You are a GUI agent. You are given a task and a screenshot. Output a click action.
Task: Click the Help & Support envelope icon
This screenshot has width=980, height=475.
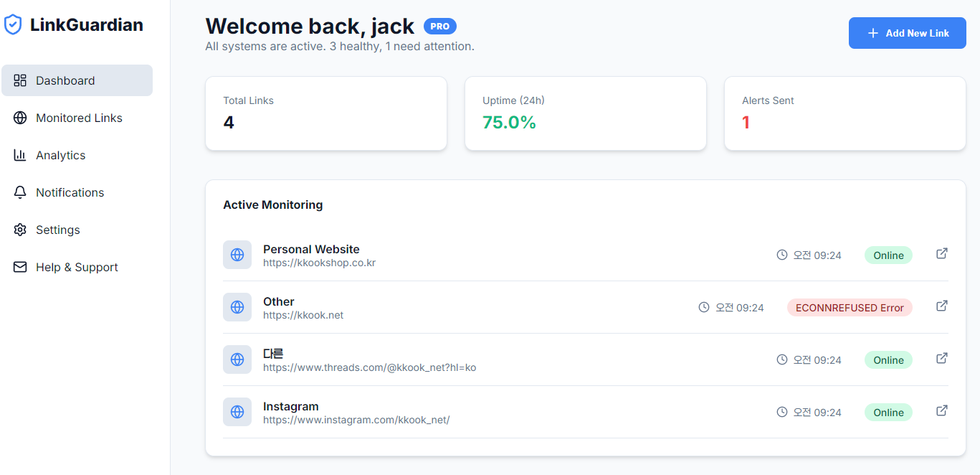pos(19,267)
